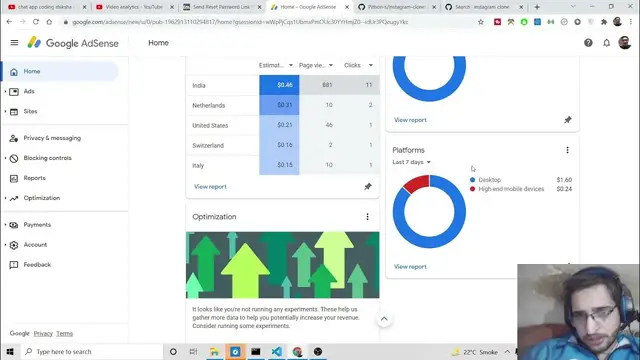The width and height of the screenshot is (640, 360).
Task: Click the United States $0.21 cell
Action: coord(279,125)
